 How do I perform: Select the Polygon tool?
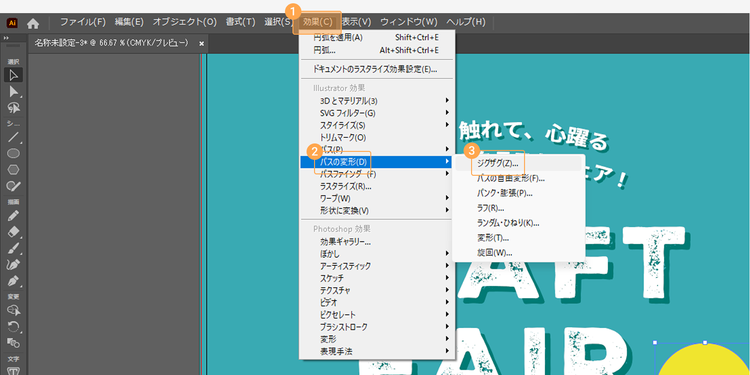pos(13,170)
